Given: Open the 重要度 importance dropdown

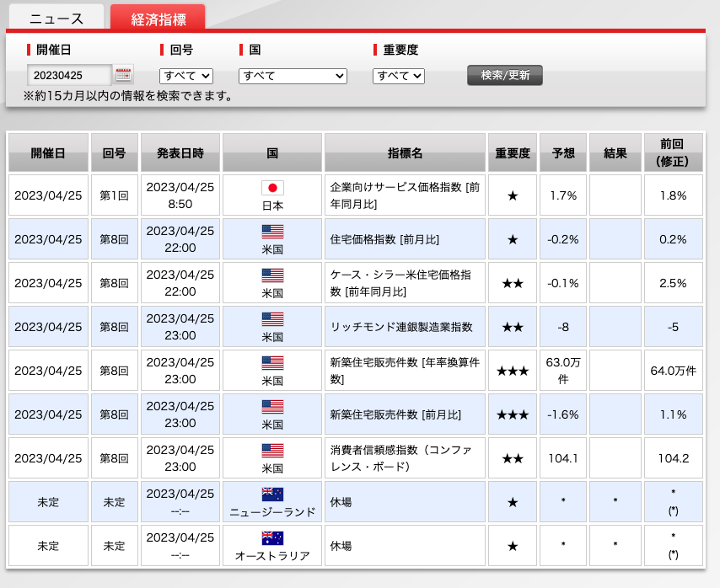Looking at the screenshot, I should (398, 76).
